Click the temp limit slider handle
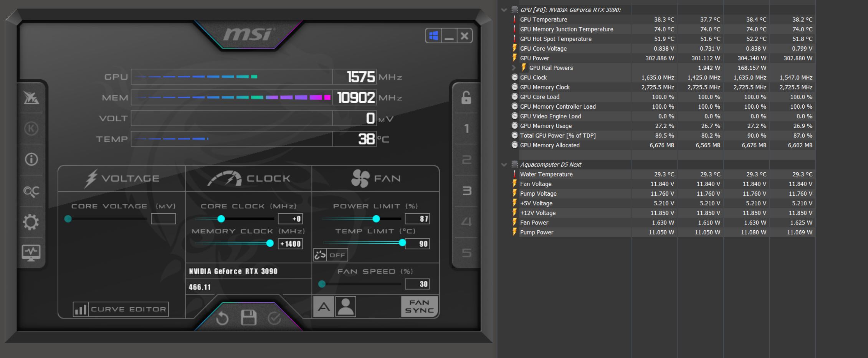Screen dimensions: 868x358 [x=402, y=243]
